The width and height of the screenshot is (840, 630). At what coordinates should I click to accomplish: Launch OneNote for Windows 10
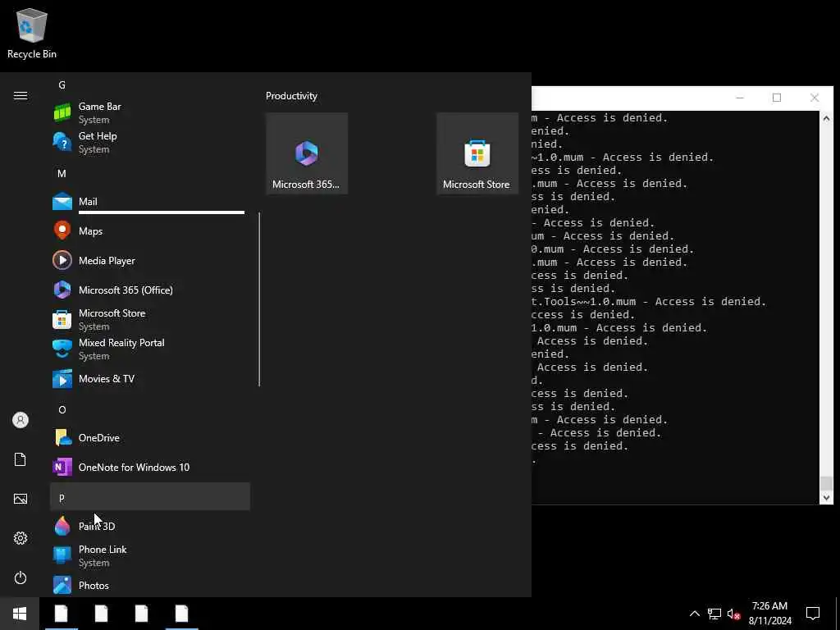coord(150,467)
